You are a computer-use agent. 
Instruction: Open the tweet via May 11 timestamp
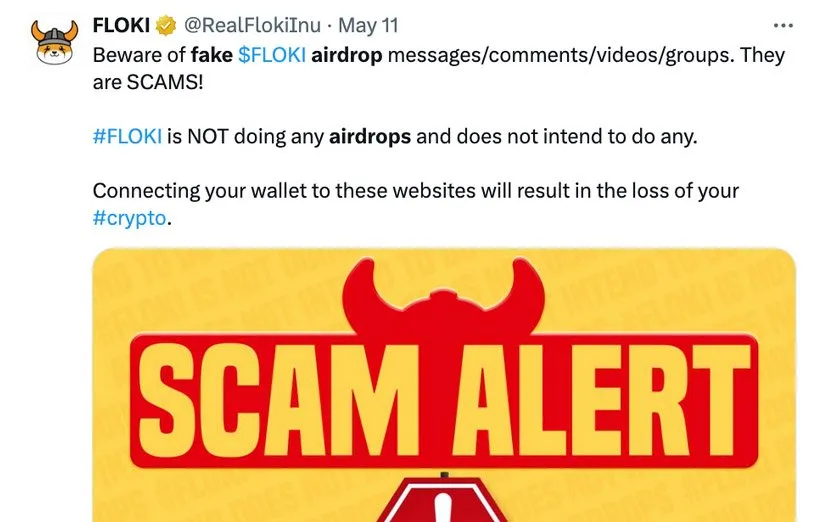pyautogui.click(x=369, y=25)
